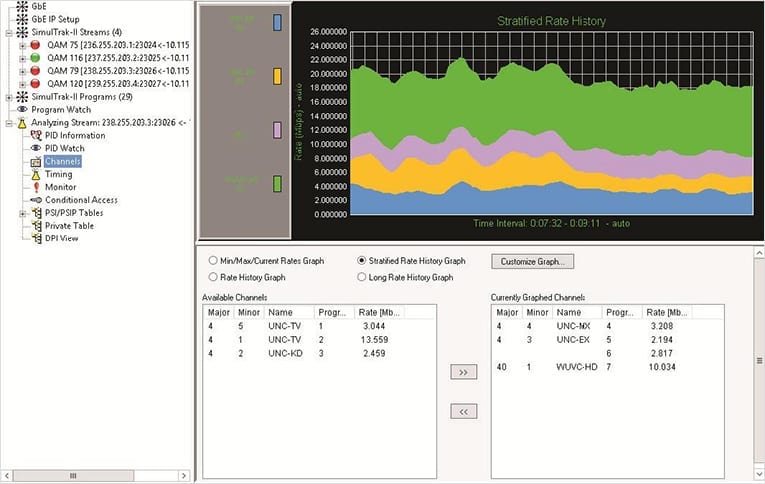The width and height of the screenshot is (765, 484).
Task: Select Rate History Graph radio button
Action: (x=213, y=277)
